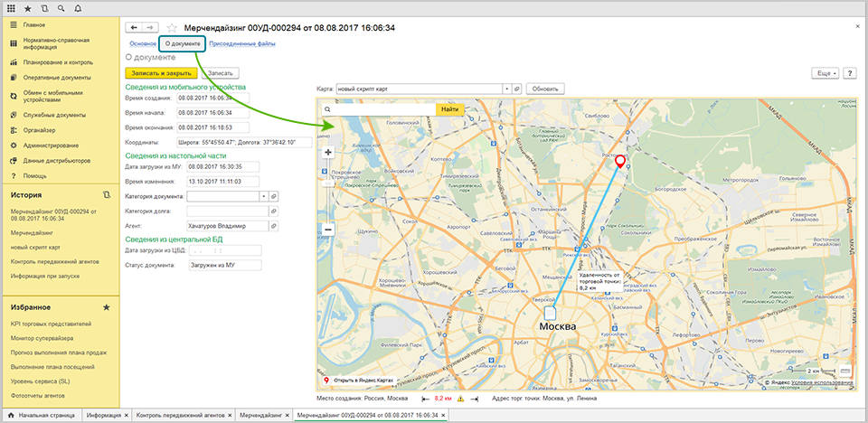Open history icon in top bar
The image size is (868, 423).
44,9
